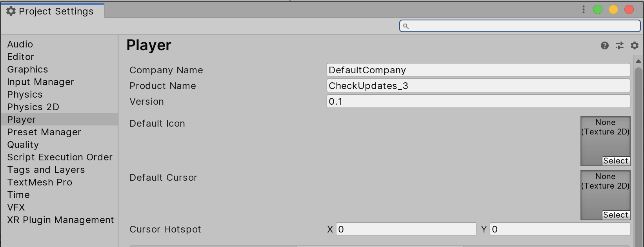Open the Audio settings category
Viewport: 644px width, 247px height.
tap(20, 44)
